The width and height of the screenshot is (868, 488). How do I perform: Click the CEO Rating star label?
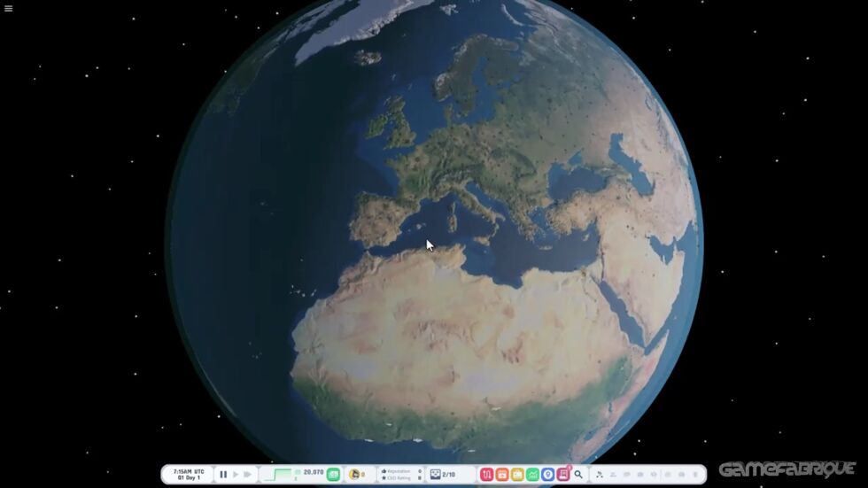[397, 478]
